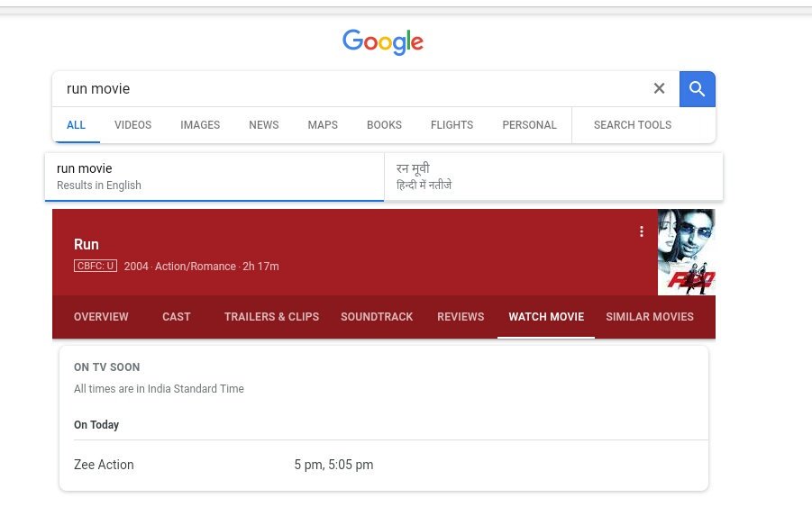Open the Run movie poster thumbnail

pyautogui.click(x=686, y=252)
